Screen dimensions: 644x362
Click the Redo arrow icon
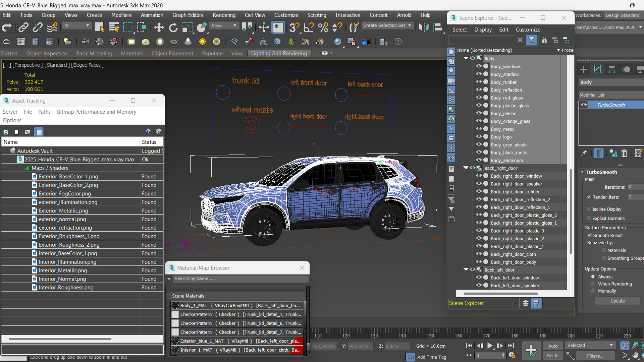(x=7, y=27)
